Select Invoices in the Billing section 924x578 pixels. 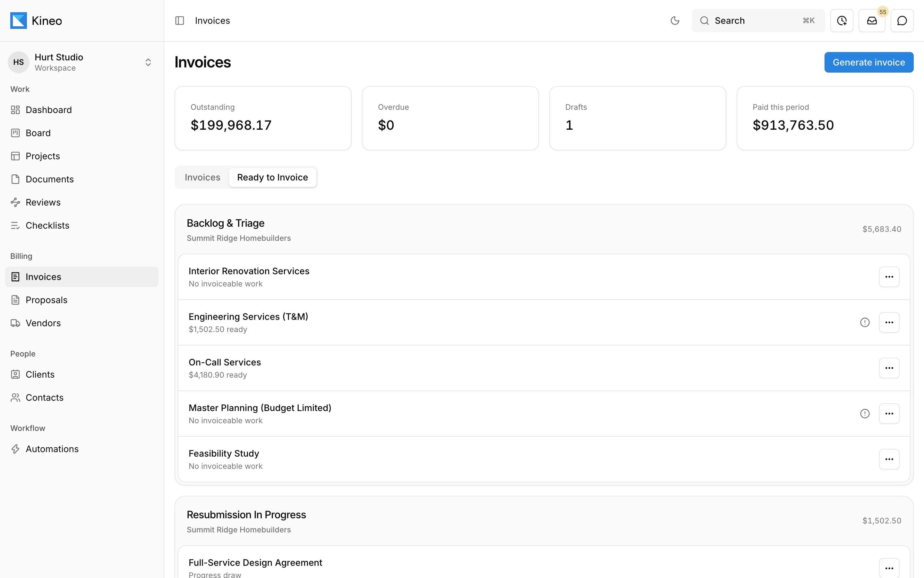82,277
